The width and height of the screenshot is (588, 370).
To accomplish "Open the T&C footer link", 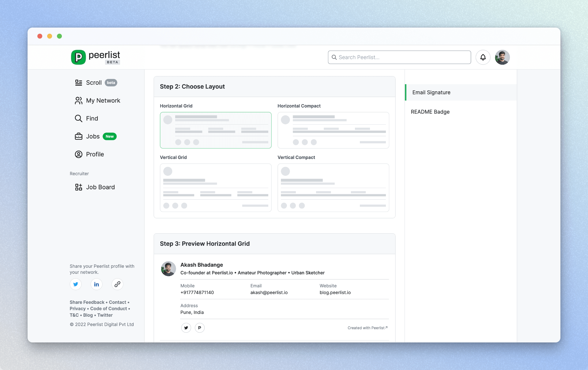I will [74, 315].
